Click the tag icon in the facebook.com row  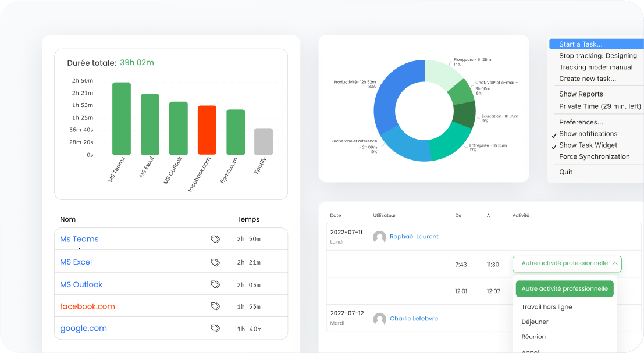pos(215,306)
